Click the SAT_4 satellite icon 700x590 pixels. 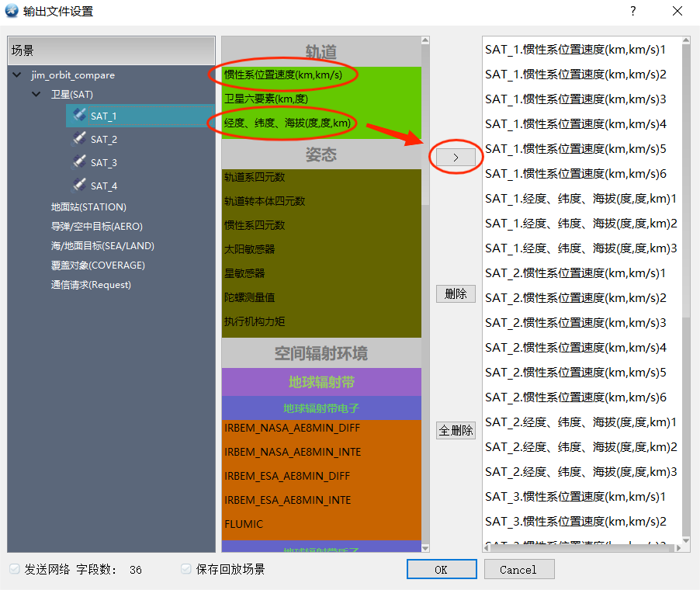pos(79,186)
